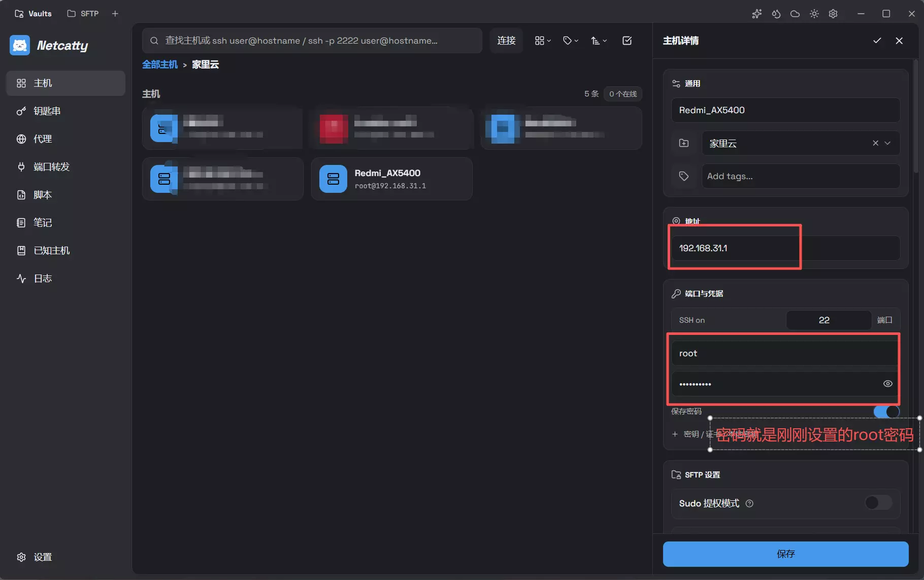Confirm host details with checkmark icon

(877, 41)
